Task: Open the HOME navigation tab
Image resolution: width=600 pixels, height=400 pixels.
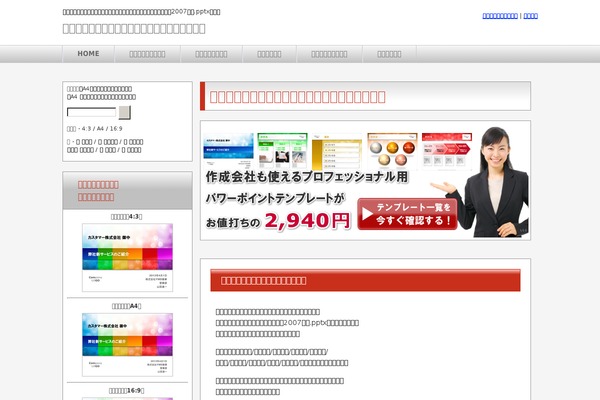Action: coord(88,54)
